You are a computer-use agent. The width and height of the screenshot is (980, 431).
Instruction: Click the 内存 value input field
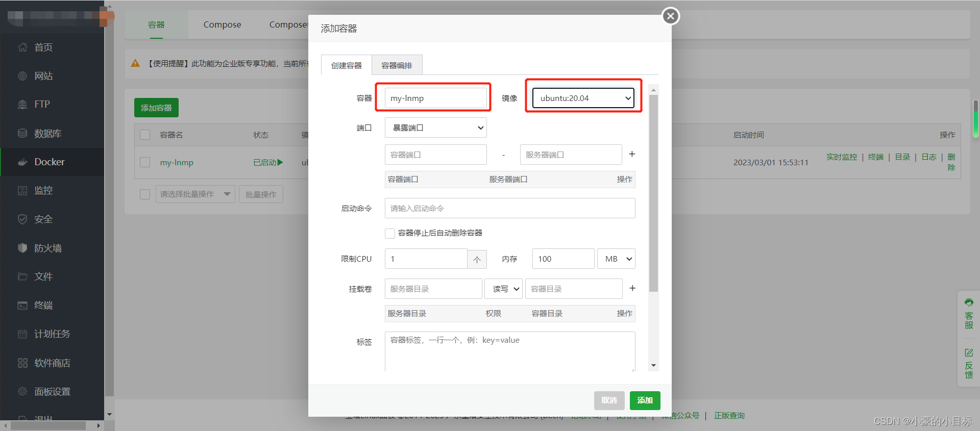[x=563, y=259]
